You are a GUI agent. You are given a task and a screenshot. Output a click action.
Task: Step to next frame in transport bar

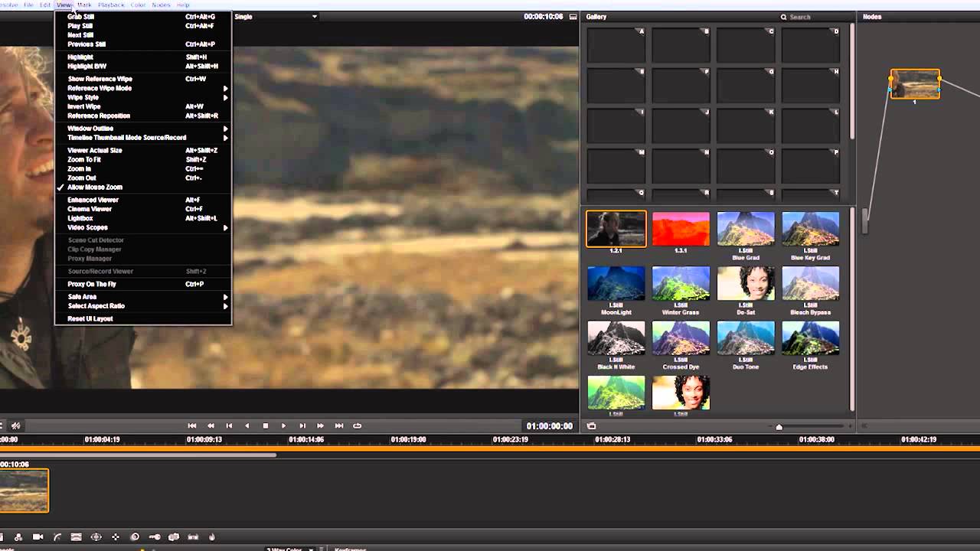(x=302, y=425)
